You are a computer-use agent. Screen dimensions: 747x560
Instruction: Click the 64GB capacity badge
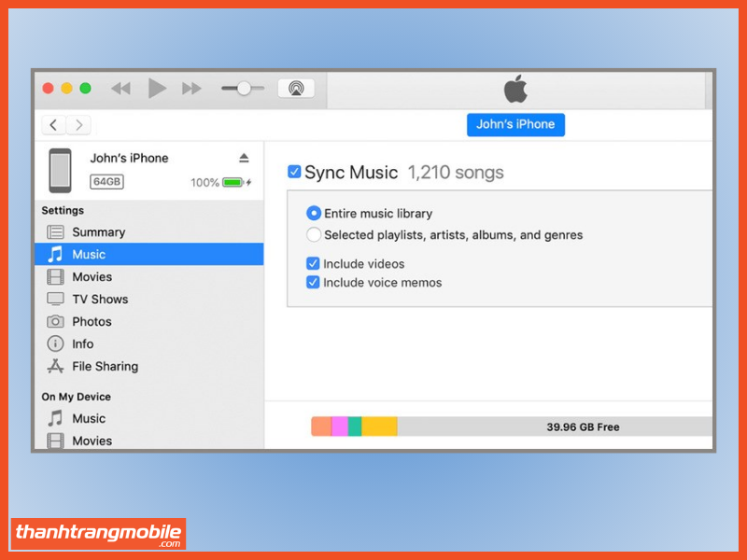106,182
